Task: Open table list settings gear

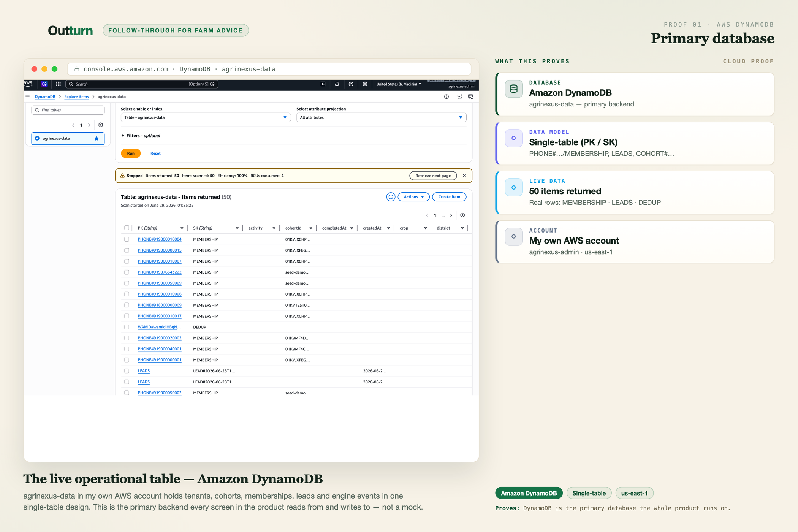Action: [101, 125]
